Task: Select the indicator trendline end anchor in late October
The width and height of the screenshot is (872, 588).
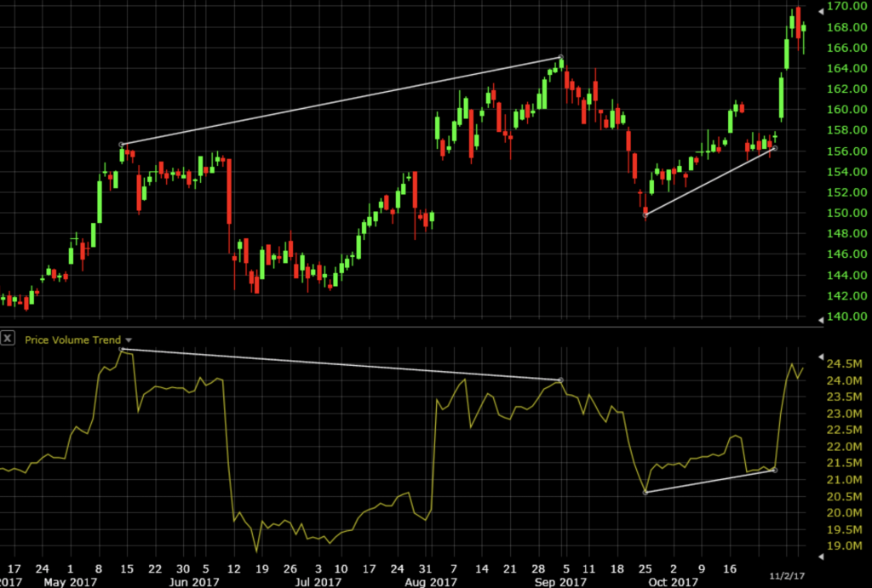Action: (774, 471)
